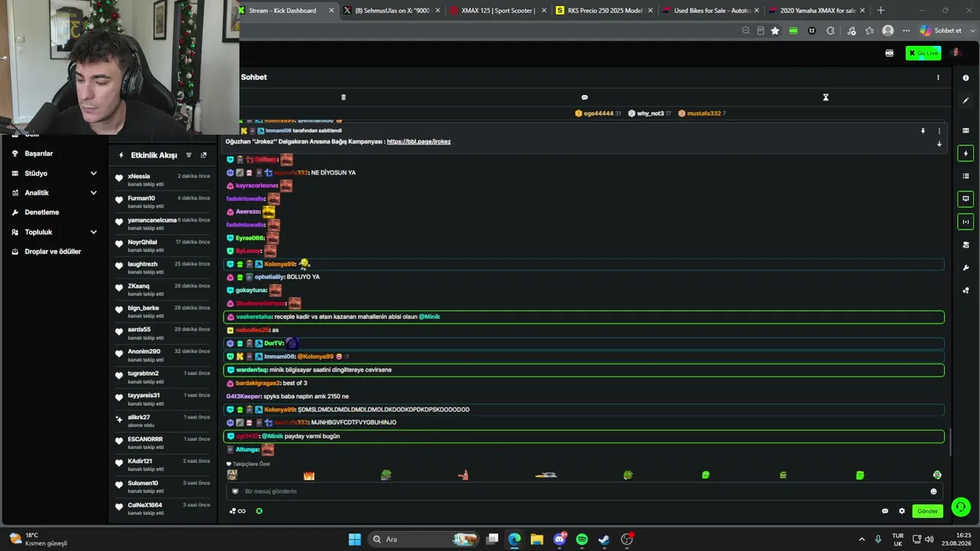Click the favorites star in the address bar

775,31
